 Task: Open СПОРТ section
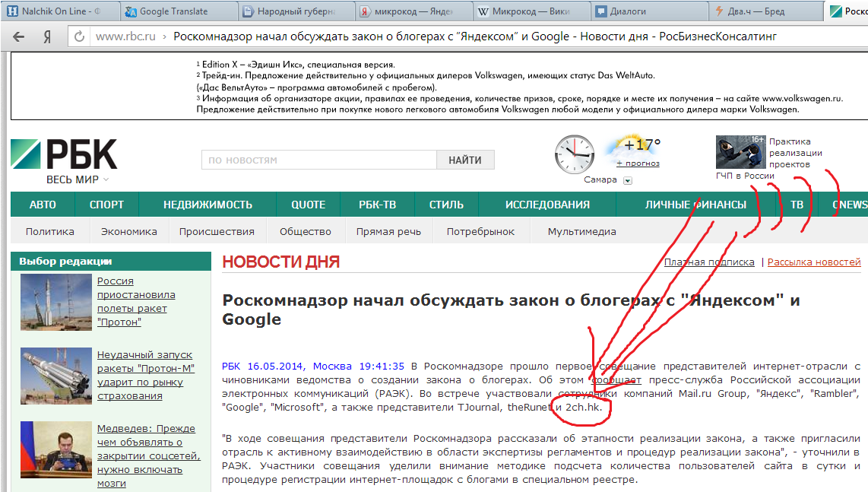107,205
